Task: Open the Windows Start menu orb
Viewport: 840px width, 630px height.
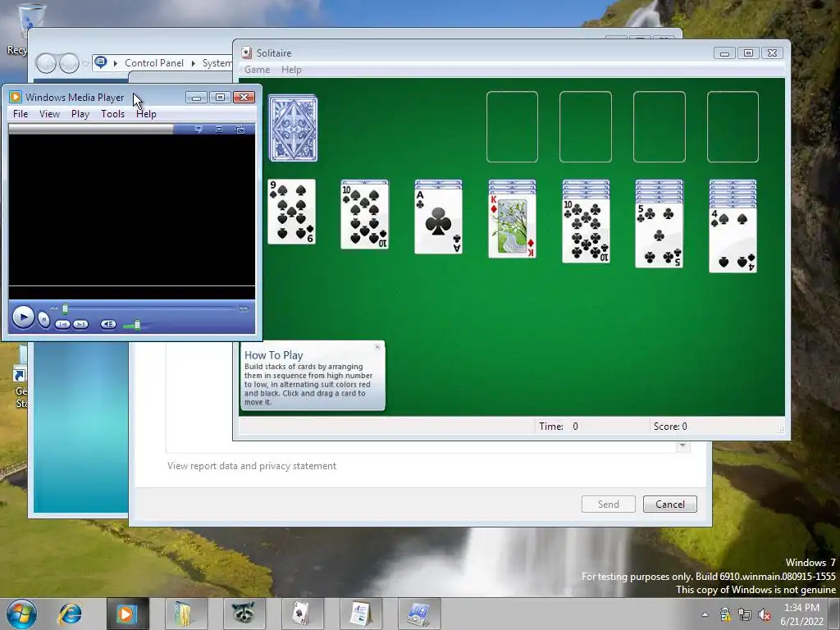Action: click(x=22, y=614)
